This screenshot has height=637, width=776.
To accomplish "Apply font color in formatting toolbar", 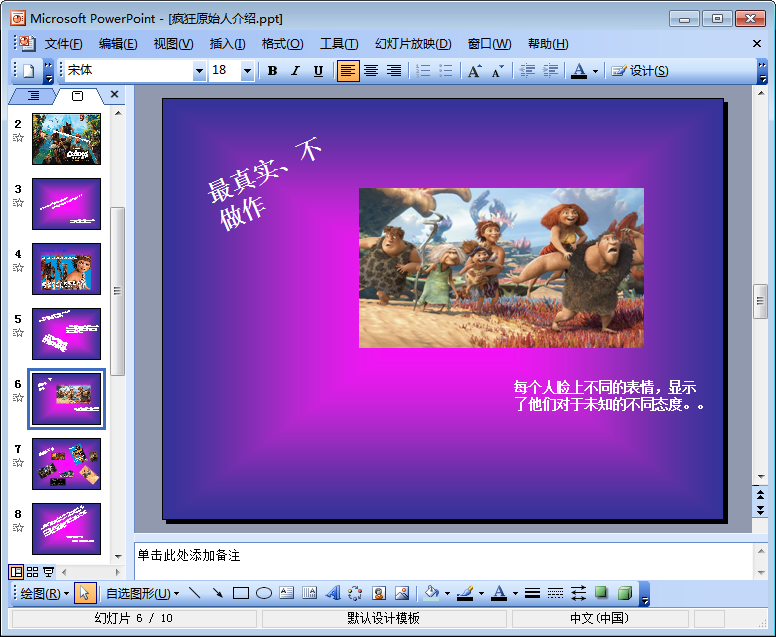I will coord(579,71).
